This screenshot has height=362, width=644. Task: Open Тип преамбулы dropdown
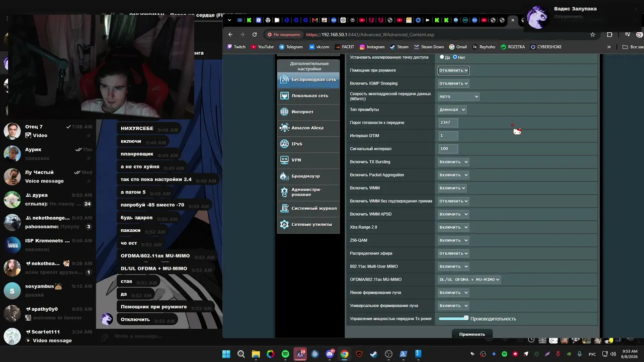point(452,110)
